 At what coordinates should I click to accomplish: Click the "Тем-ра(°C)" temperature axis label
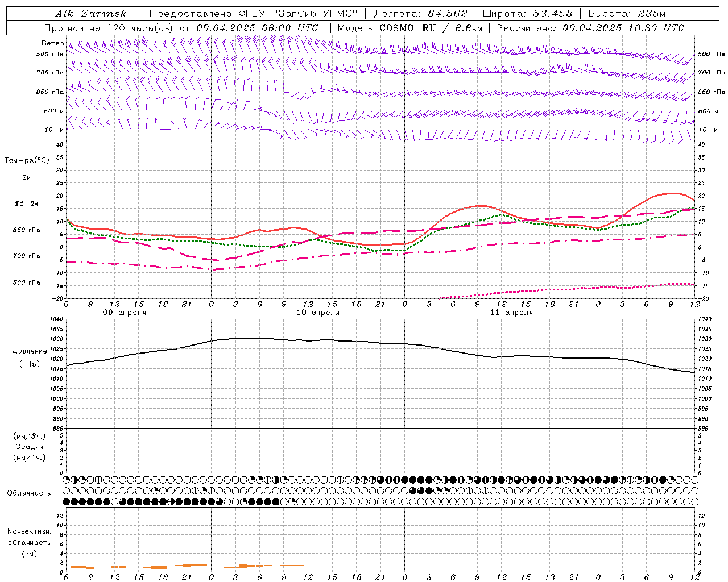pyautogui.click(x=27, y=161)
